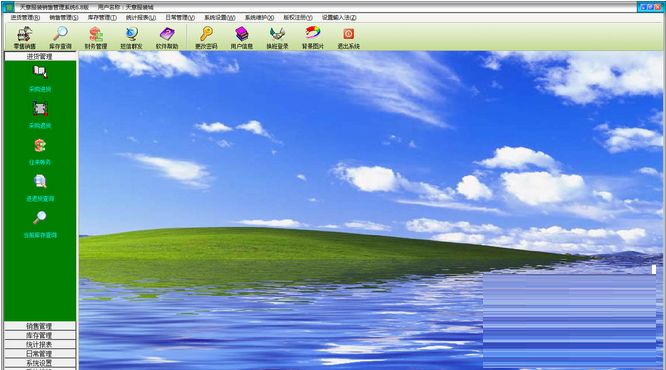Screen dimensions: 666x370
Task: Open 采购退货 icon in green sidebar
Action: (40, 109)
